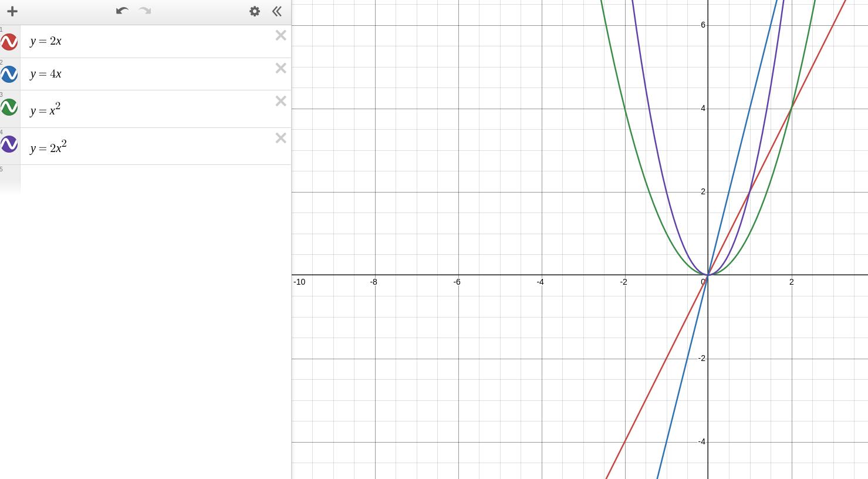Viewport: 868px width, 479px height.
Task: Select the y = x² expression field
Action: [x=147, y=110]
